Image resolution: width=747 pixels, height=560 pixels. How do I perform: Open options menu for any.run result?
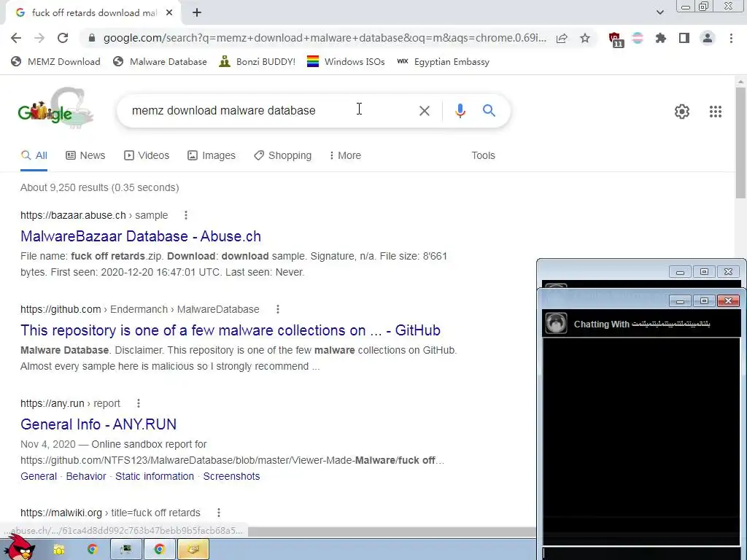(139, 403)
